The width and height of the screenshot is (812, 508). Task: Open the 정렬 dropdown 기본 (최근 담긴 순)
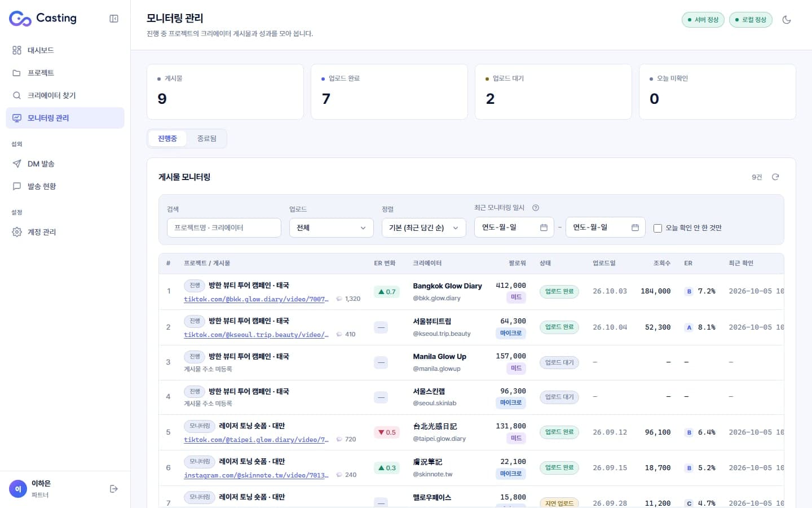click(x=424, y=227)
